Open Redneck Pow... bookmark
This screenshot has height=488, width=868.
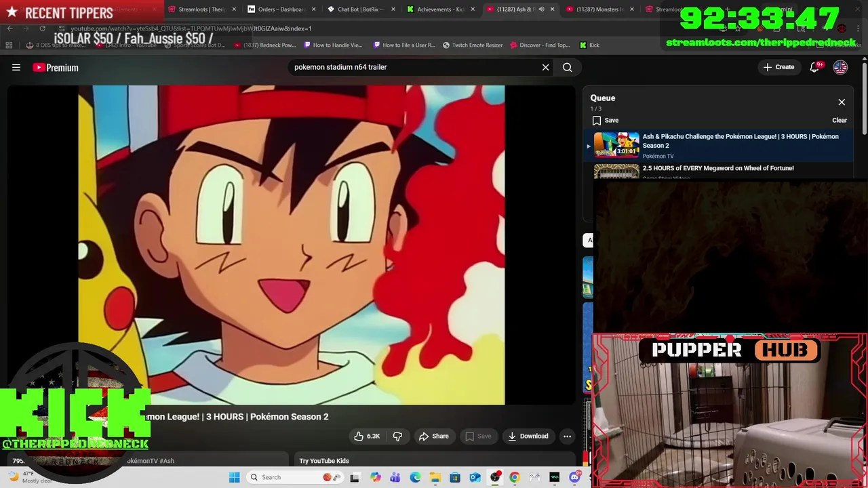point(264,45)
